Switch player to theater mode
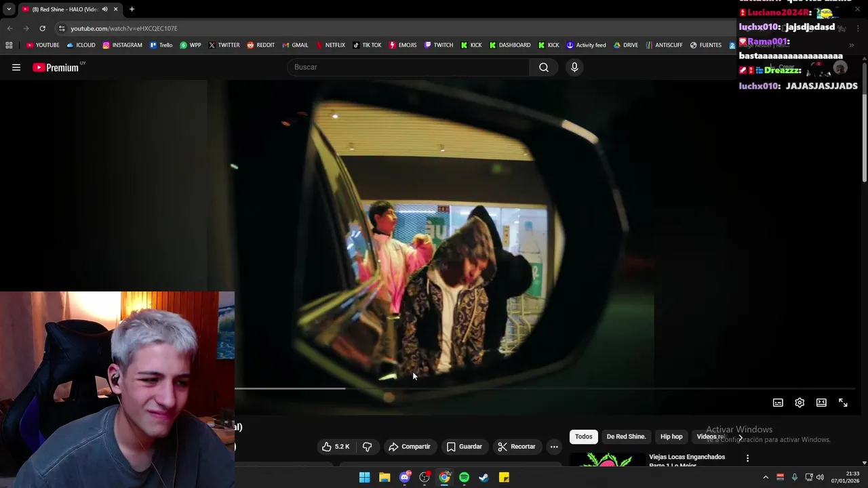Image resolution: width=868 pixels, height=488 pixels. click(x=821, y=403)
